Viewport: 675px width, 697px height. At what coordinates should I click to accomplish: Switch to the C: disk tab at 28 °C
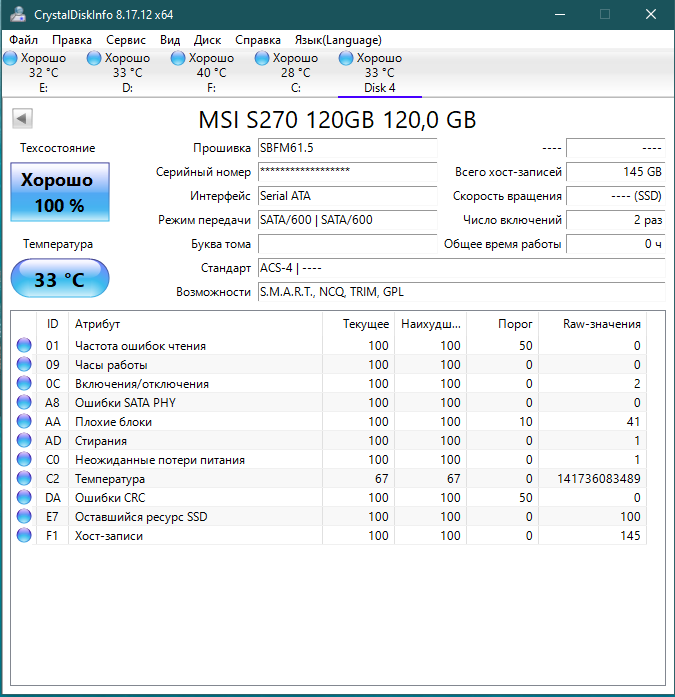pos(296,73)
